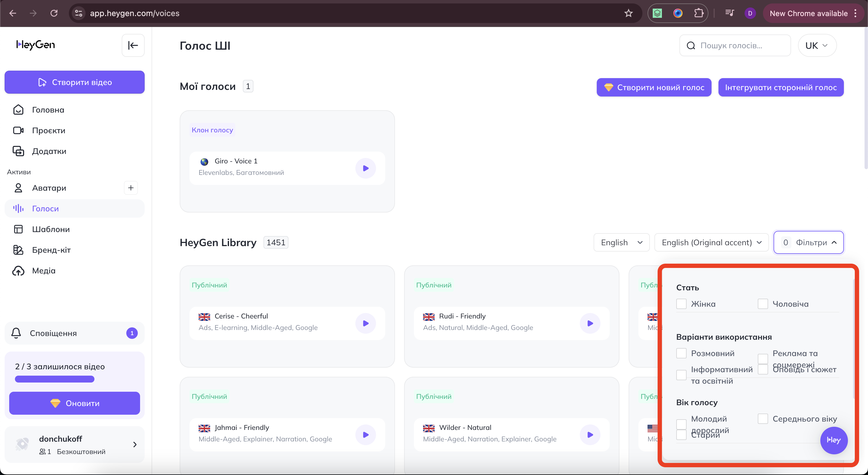Viewport: 868px width, 475px height.
Task: Select the Cerise - Cheerful voice name
Action: coord(241,316)
